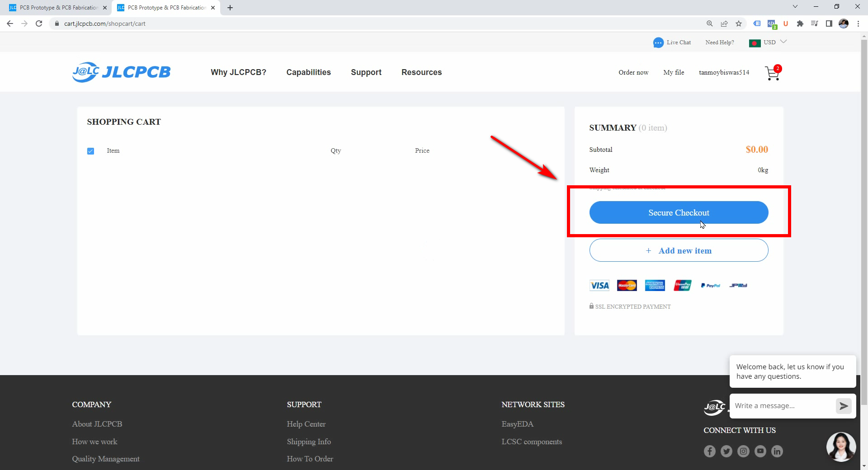
Task: Open JLCPCB Facebook page icon
Action: pos(710,451)
